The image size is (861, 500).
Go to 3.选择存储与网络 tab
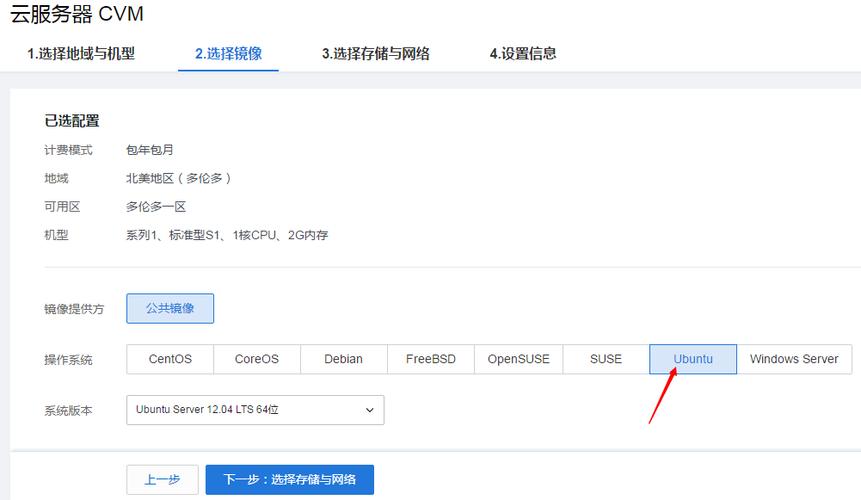[376, 54]
